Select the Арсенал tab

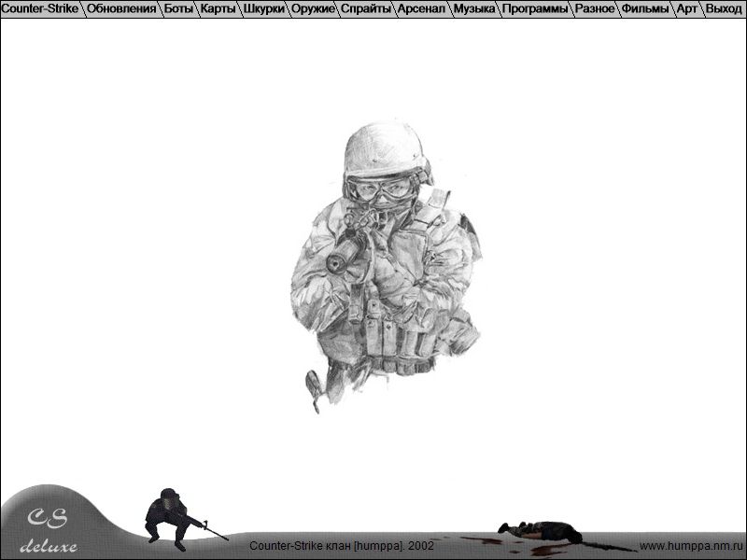coord(422,8)
